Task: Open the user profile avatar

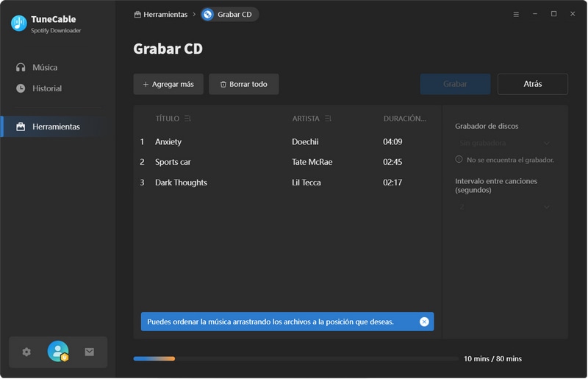Action: [x=57, y=352]
